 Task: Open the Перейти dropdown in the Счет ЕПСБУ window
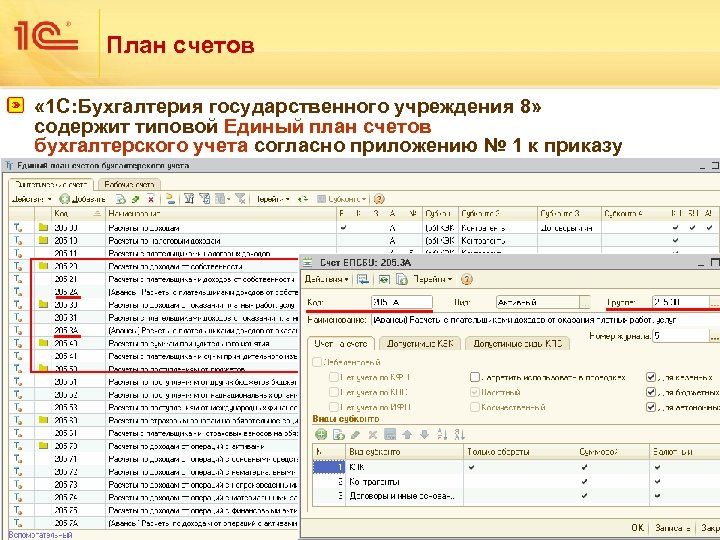click(433, 279)
